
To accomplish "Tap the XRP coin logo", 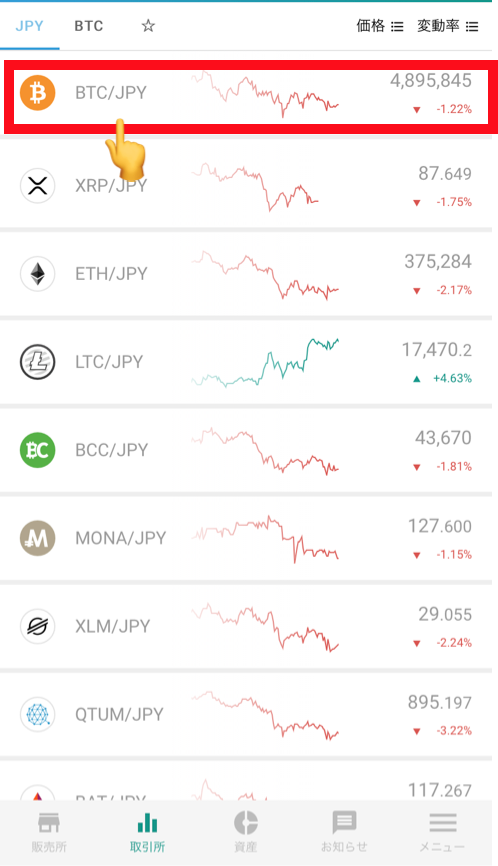I will tap(38, 186).
